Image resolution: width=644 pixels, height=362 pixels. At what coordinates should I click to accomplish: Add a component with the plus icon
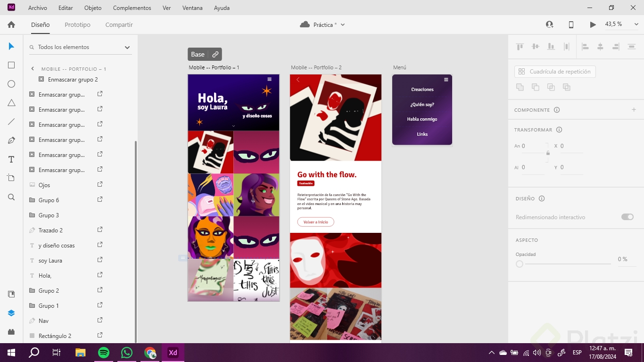tap(634, 110)
